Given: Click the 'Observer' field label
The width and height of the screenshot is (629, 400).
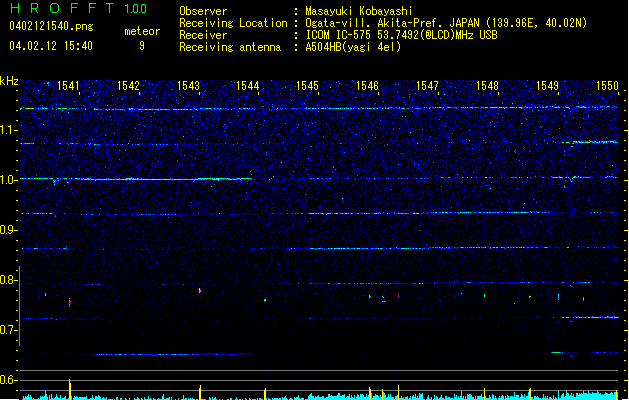Looking at the screenshot, I should coord(203,11).
